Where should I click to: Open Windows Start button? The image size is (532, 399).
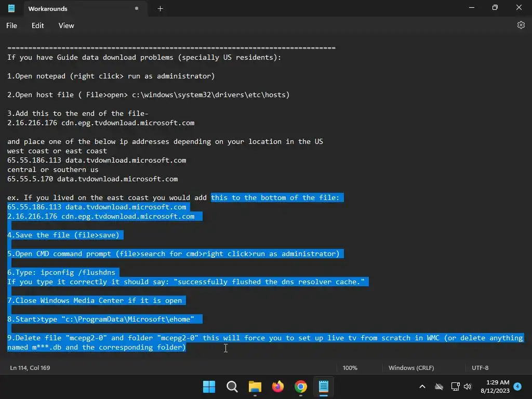tap(209, 387)
